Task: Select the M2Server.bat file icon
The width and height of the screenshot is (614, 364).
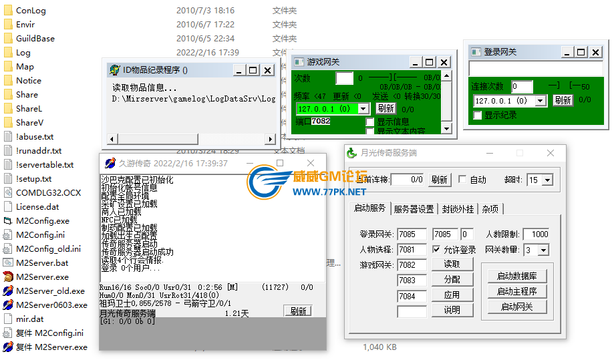Action: tap(8, 262)
